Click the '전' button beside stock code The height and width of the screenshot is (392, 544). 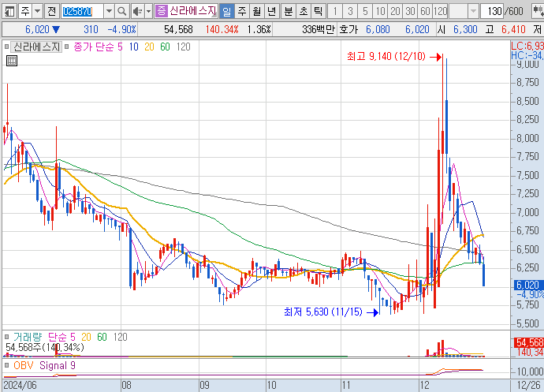tap(51, 12)
